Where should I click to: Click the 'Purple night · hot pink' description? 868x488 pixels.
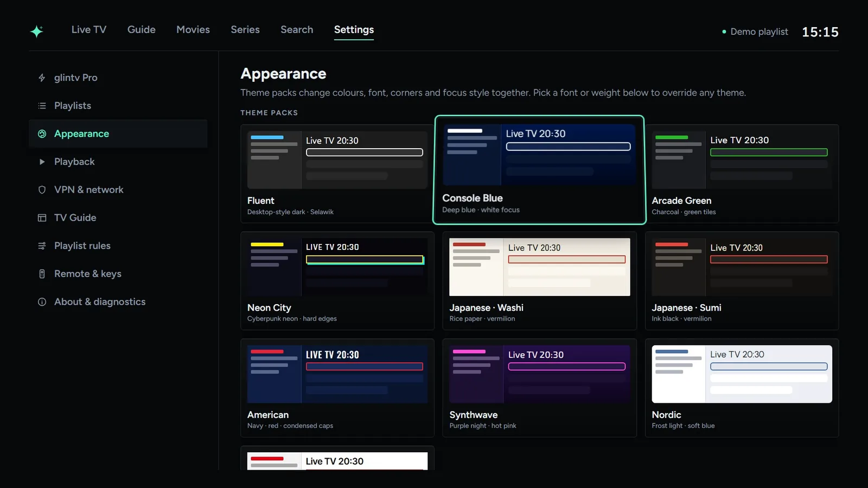tap(483, 426)
